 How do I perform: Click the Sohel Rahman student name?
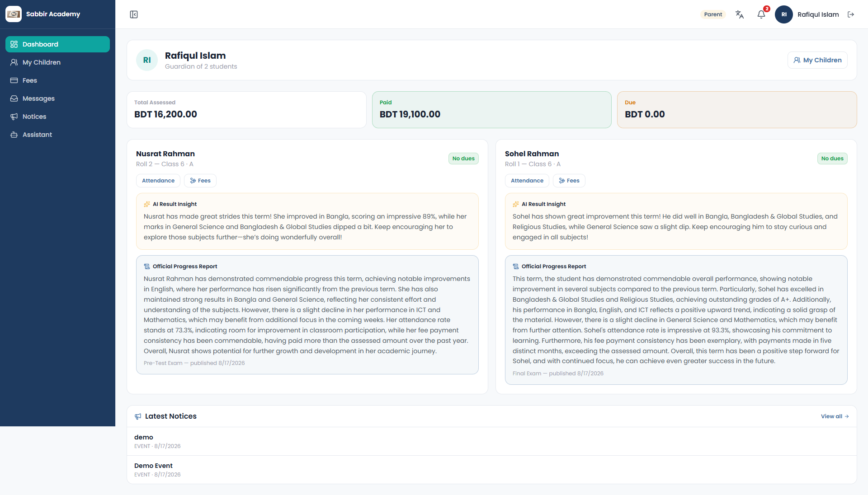(x=532, y=154)
